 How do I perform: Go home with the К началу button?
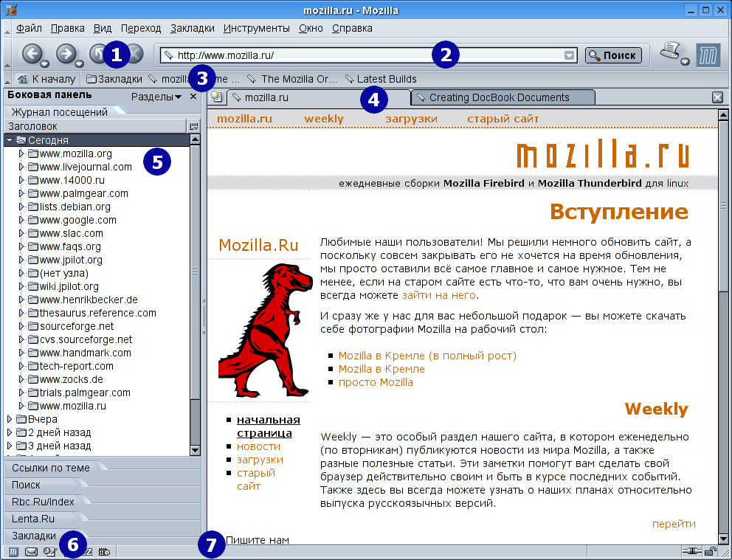point(46,79)
